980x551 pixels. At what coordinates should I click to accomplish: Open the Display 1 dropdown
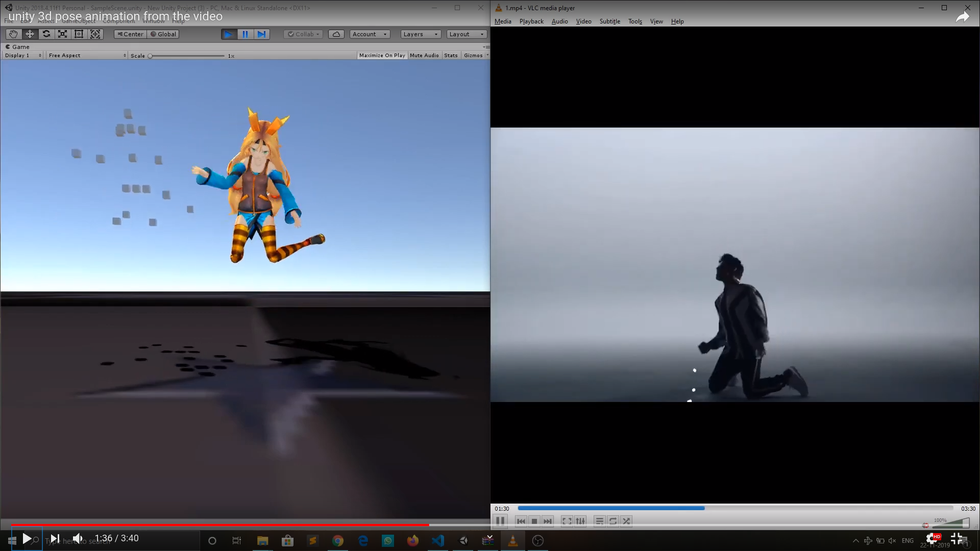[22, 55]
